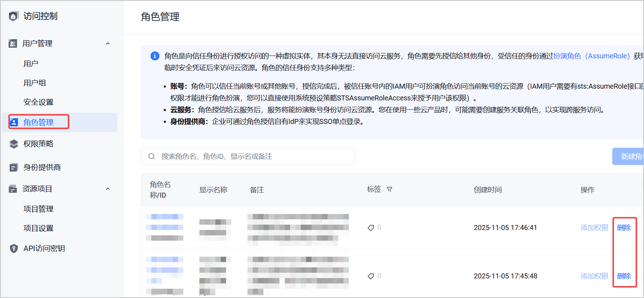Click the blue info icon in banner
This screenshot has height=298, width=644.
click(x=155, y=56)
